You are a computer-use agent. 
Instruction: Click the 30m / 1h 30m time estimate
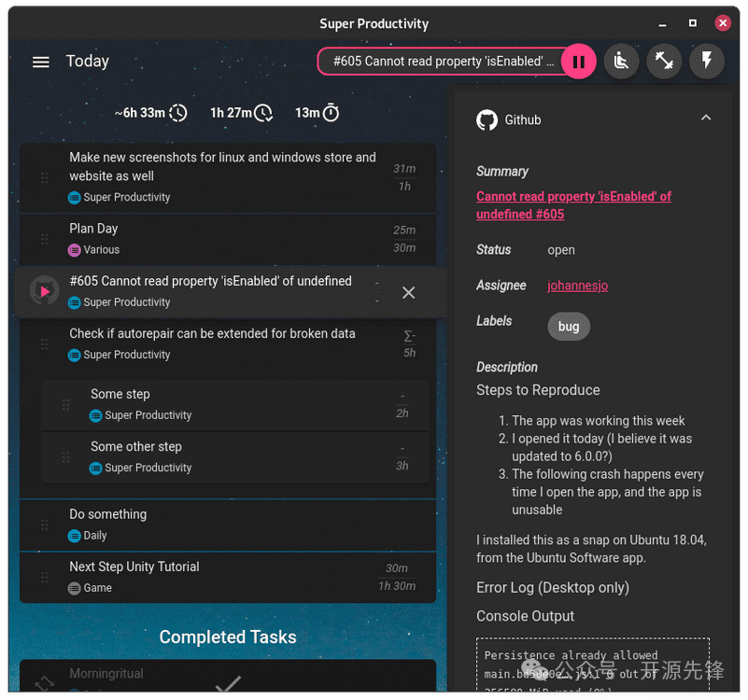click(x=397, y=577)
